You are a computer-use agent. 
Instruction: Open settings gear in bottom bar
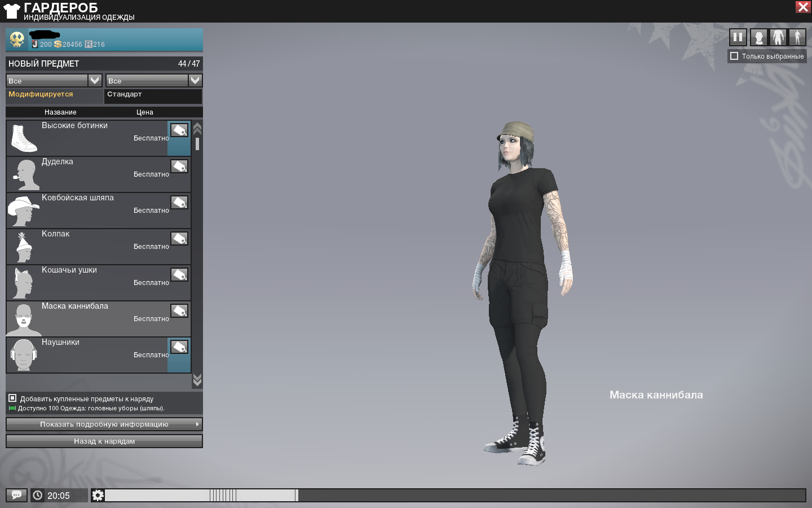(98, 495)
